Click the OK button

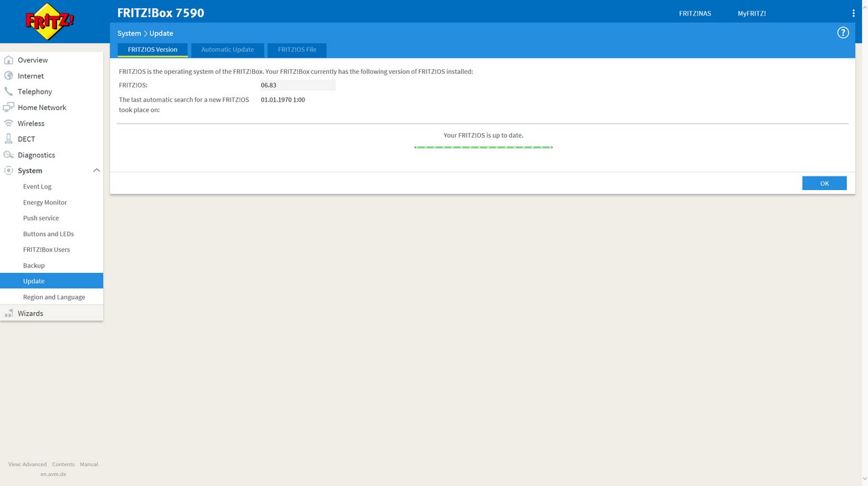824,183
